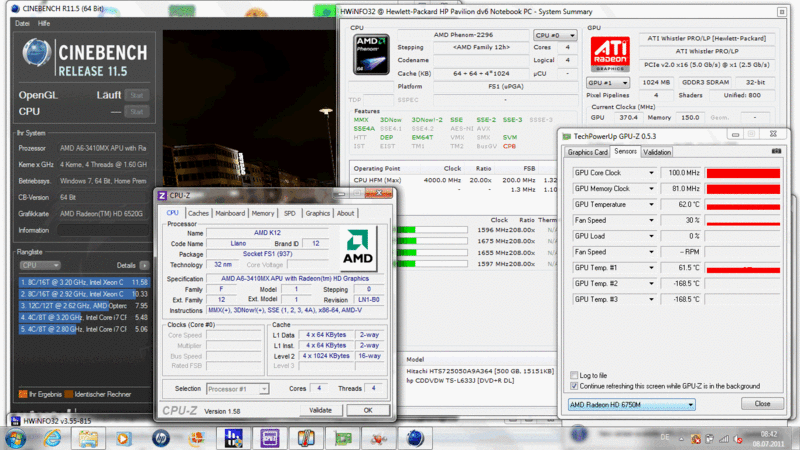Open HP icon in taskbar

point(160,438)
